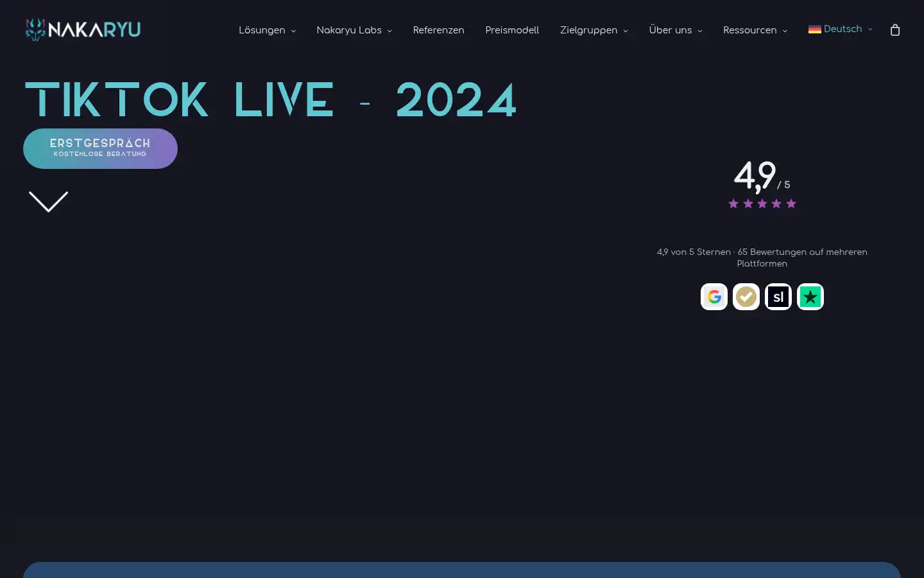Click the downward arrow scroll indicator
The height and width of the screenshot is (578, 924).
48,202
